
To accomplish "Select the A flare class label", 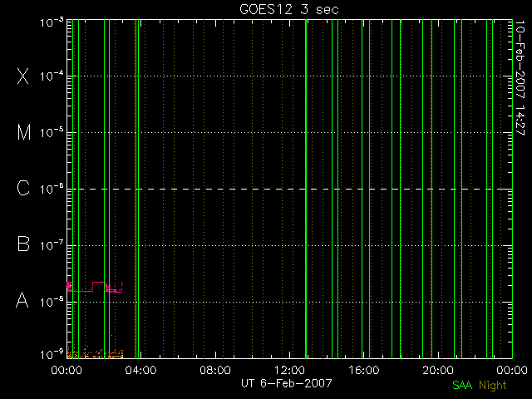I will pyautogui.click(x=22, y=300).
